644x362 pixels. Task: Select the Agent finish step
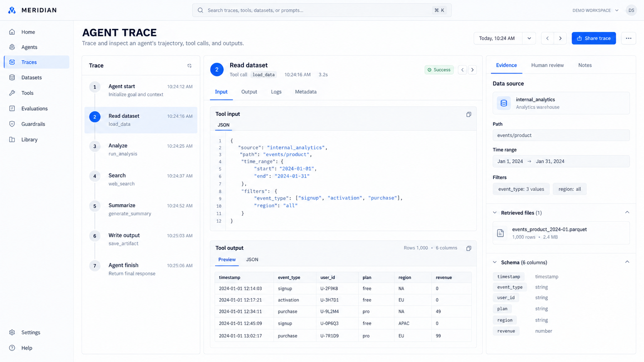click(141, 269)
